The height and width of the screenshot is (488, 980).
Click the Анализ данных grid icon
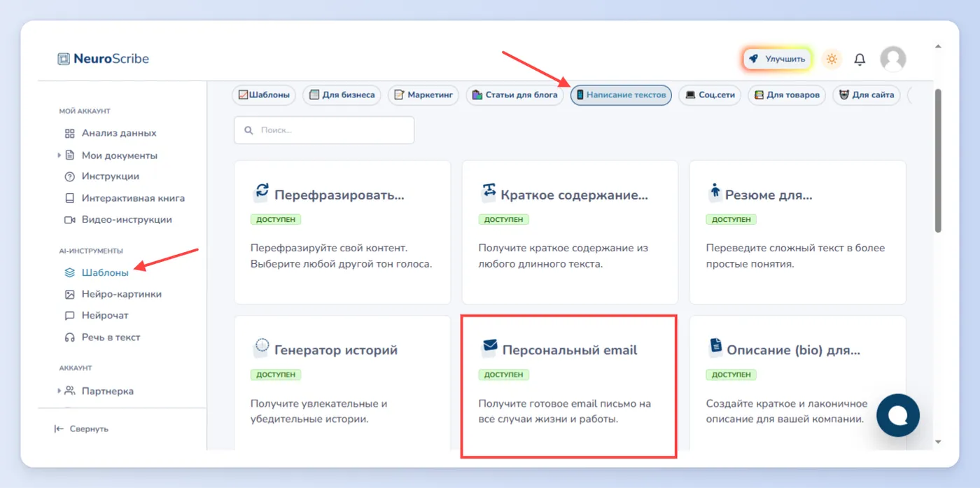click(69, 133)
